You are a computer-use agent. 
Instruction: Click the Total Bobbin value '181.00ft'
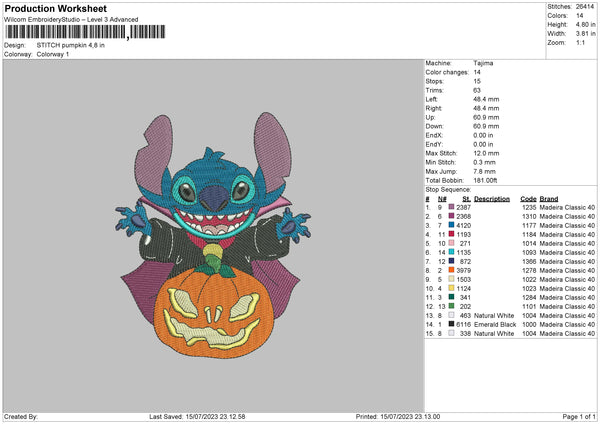(485, 180)
